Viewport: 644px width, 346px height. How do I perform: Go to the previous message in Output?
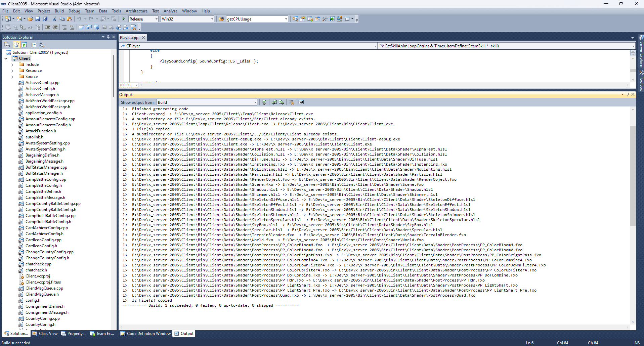coord(274,102)
